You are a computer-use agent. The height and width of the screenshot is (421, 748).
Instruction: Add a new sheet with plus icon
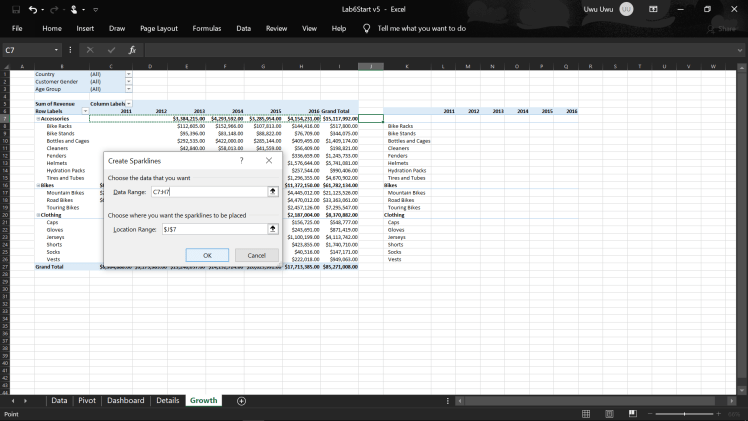[241, 400]
